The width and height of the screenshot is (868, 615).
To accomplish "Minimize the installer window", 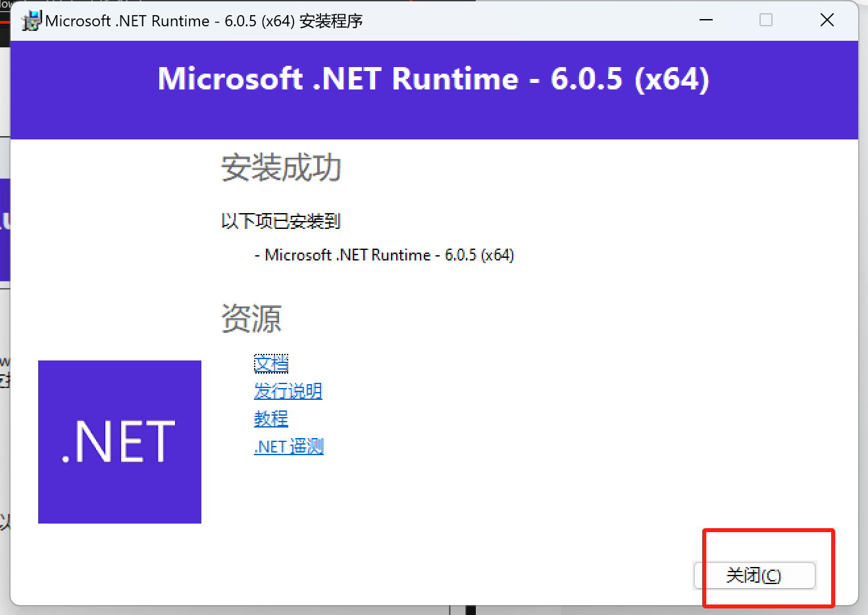I will (706, 20).
